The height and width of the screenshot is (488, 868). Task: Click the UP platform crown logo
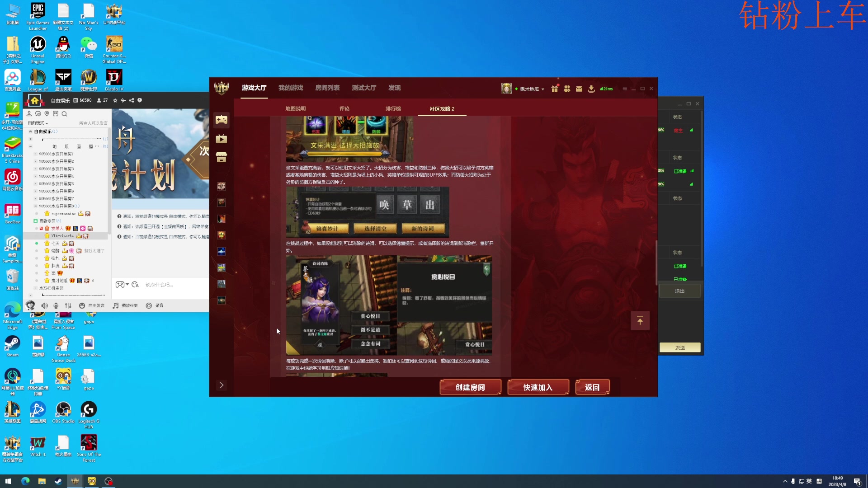pyautogui.click(x=222, y=88)
